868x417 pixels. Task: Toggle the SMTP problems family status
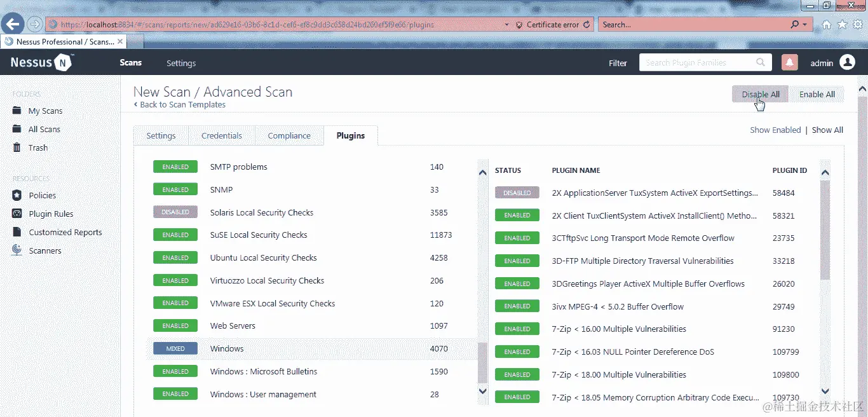click(175, 167)
